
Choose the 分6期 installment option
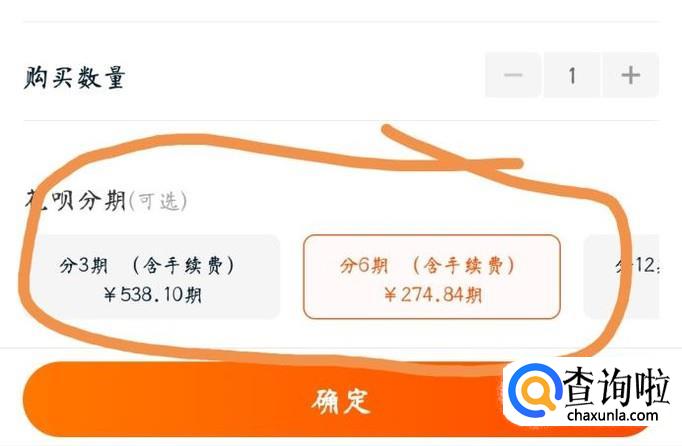pos(431,277)
